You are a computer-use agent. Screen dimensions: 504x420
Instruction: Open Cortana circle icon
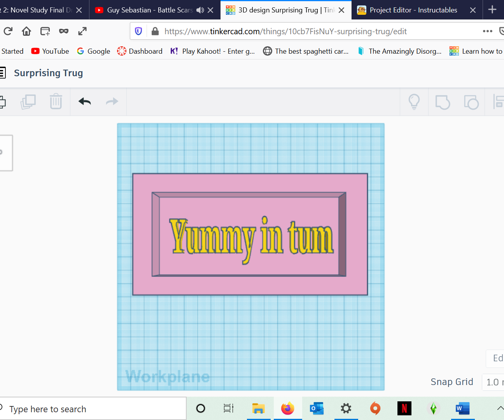[201, 408]
